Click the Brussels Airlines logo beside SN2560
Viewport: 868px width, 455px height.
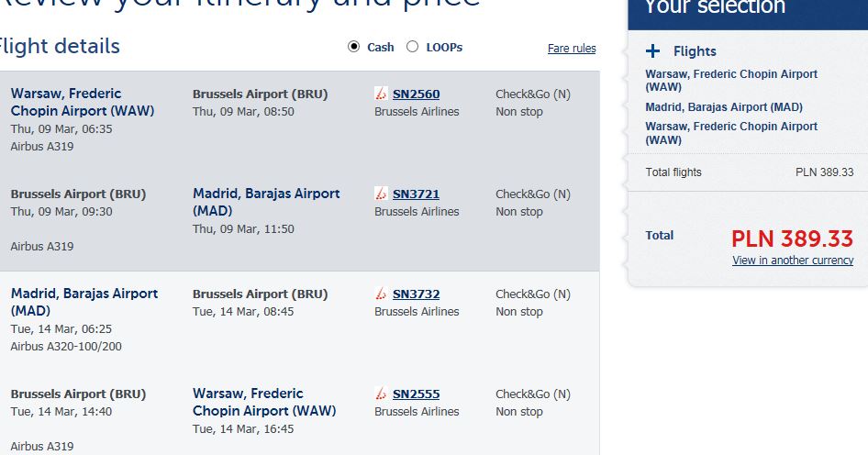[380, 94]
